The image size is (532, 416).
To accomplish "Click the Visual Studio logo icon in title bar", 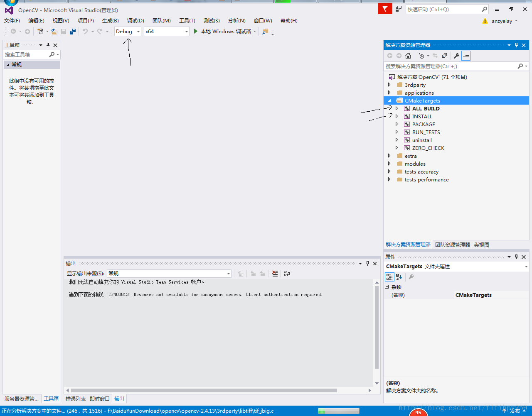I will point(9,10).
